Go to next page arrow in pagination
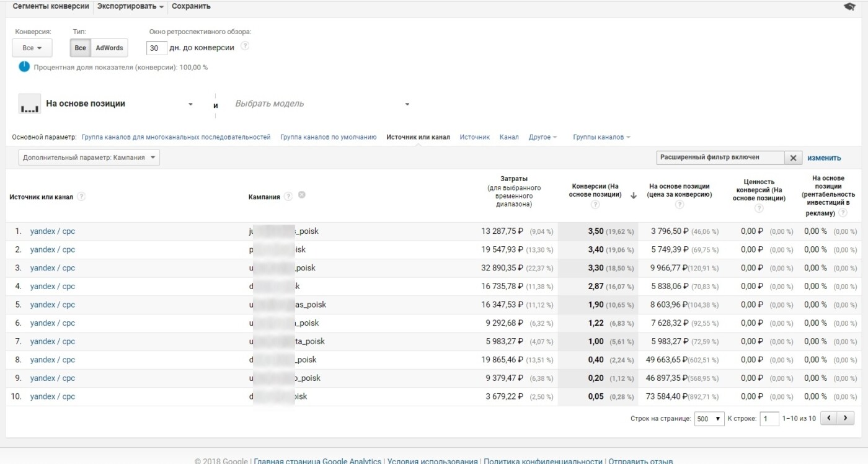Viewport: 868px width, 464px height. click(846, 419)
